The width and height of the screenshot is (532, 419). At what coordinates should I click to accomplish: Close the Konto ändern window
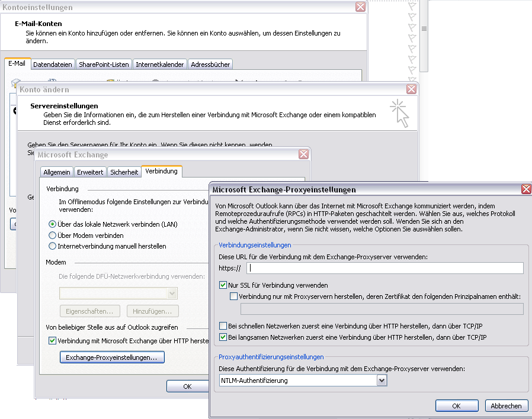pyautogui.click(x=411, y=89)
